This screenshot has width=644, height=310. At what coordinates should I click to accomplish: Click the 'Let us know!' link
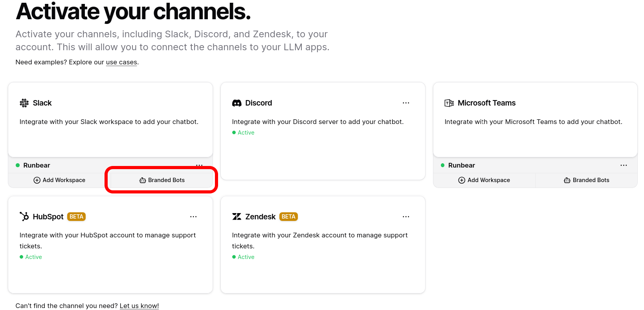(139, 306)
